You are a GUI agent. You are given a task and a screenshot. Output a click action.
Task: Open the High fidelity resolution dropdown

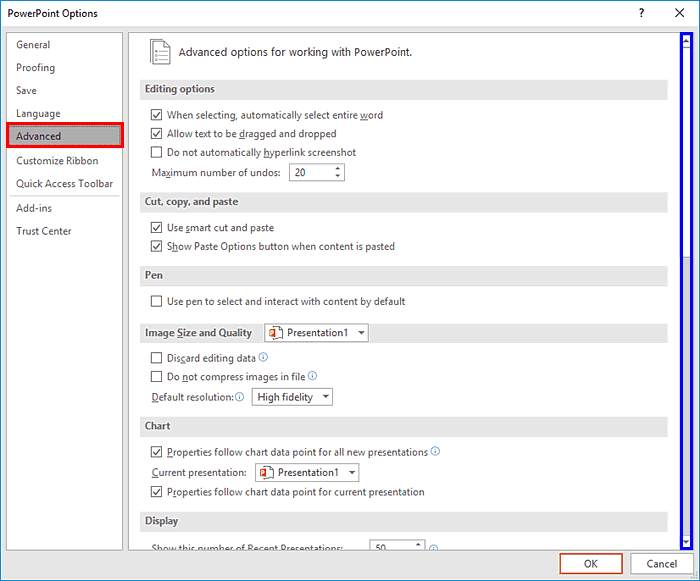point(292,397)
